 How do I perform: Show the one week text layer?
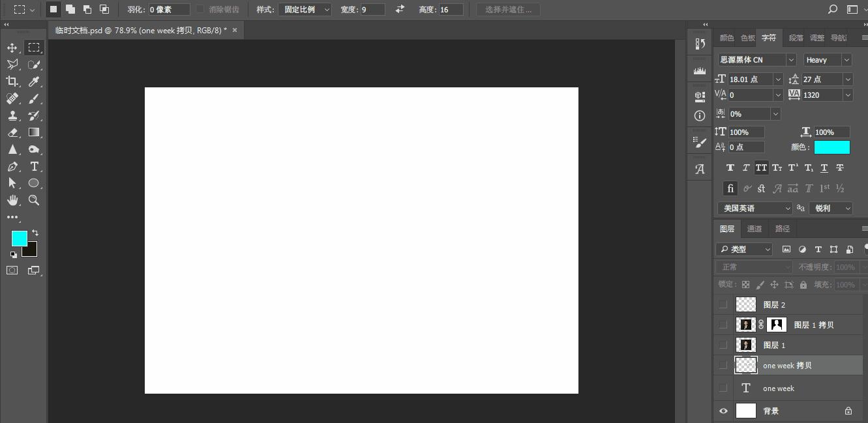723,388
